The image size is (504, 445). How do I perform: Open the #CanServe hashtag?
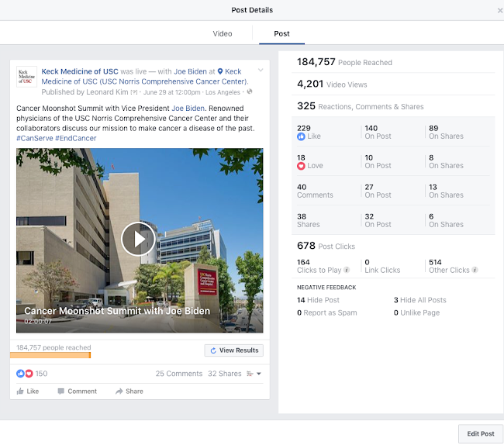coord(35,138)
